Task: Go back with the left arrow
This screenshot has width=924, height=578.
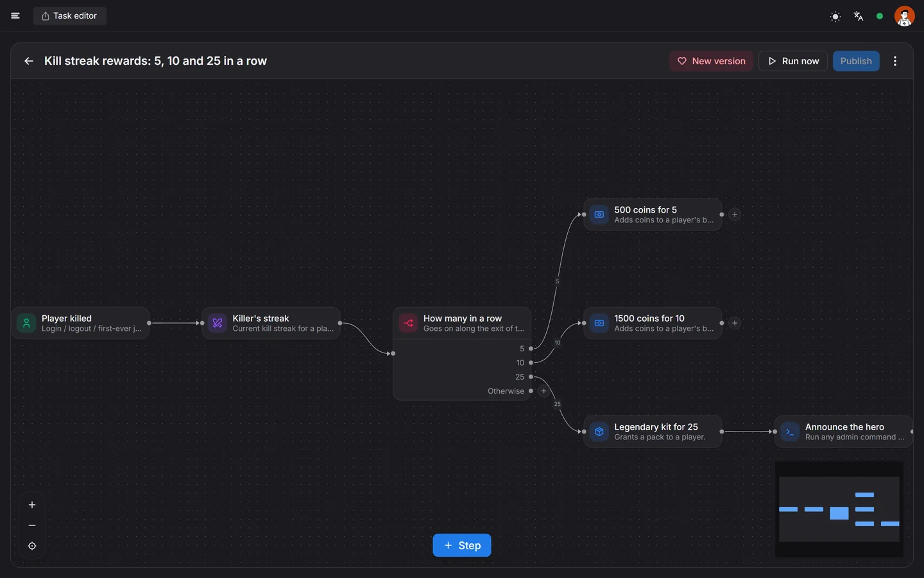Action: click(x=29, y=61)
